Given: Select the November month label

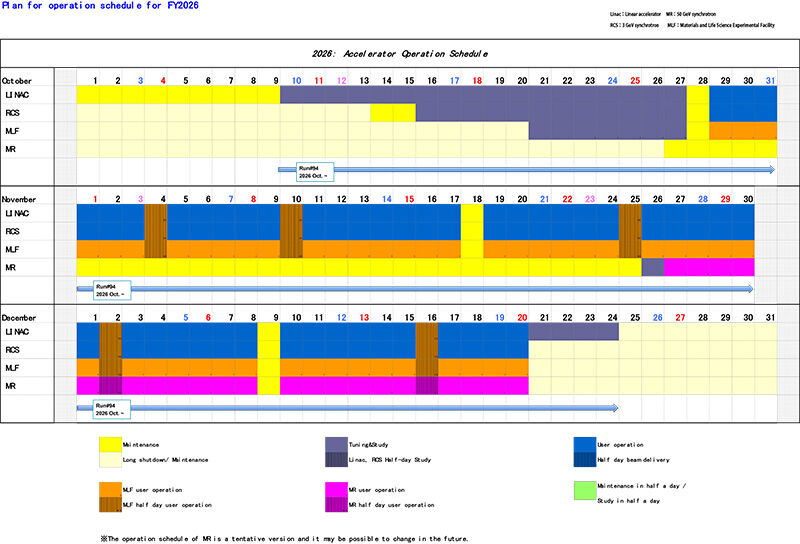Looking at the screenshot, I should coord(18,200).
